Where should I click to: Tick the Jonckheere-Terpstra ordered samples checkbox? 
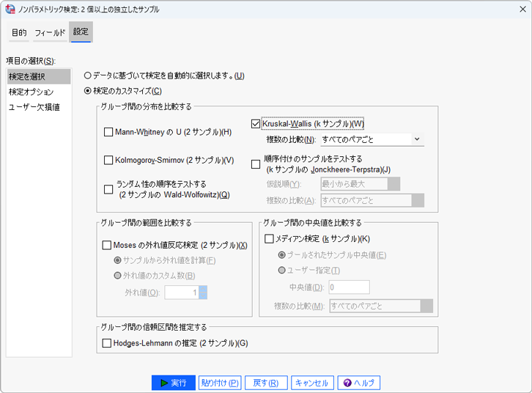pos(256,164)
